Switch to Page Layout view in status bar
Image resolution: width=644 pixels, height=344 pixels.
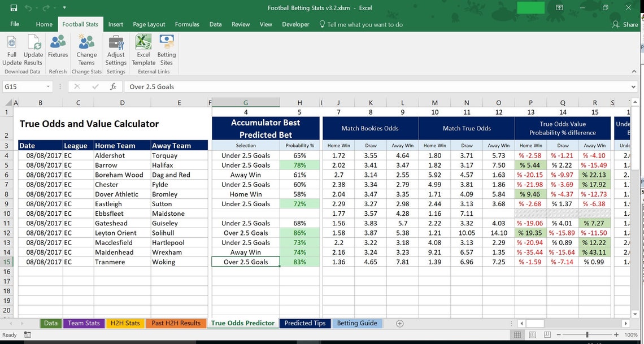point(532,334)
